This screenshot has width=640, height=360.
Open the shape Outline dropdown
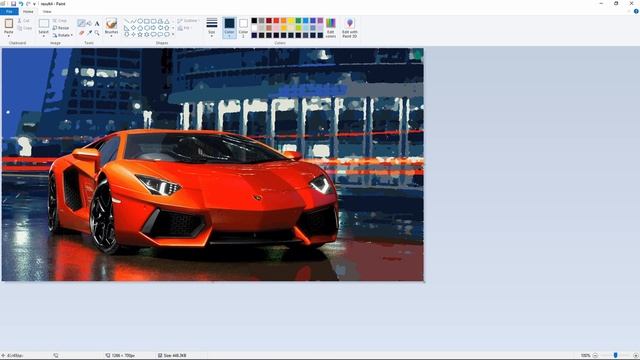[188, 20]
